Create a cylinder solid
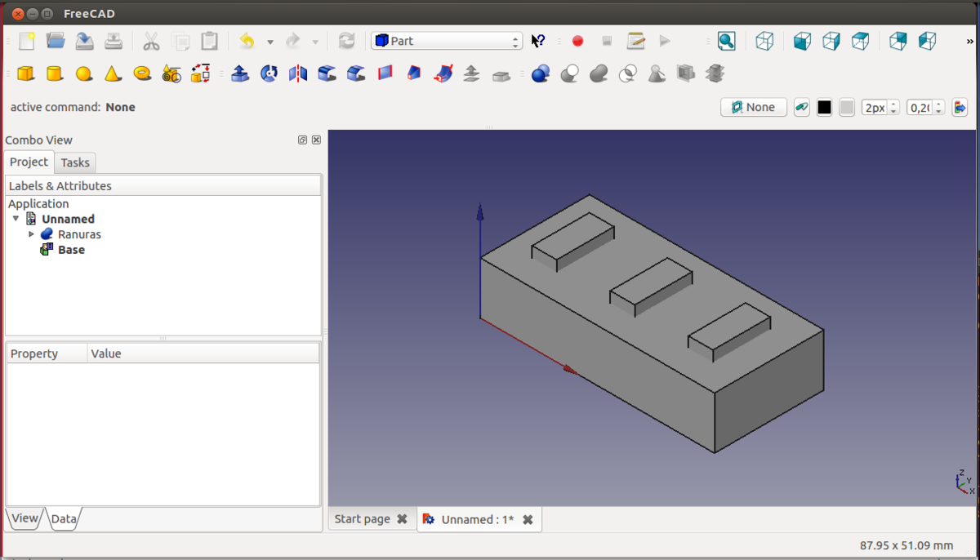Screen dimensions: 980x560 pos(55,74)
